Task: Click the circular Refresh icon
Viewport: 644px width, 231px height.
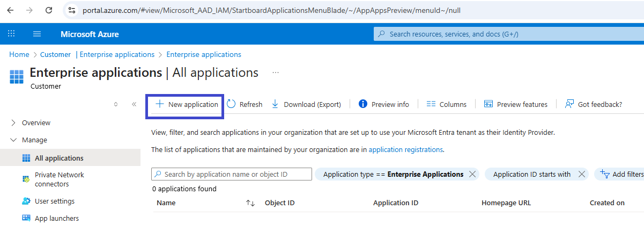Action: tap(231, 104)
